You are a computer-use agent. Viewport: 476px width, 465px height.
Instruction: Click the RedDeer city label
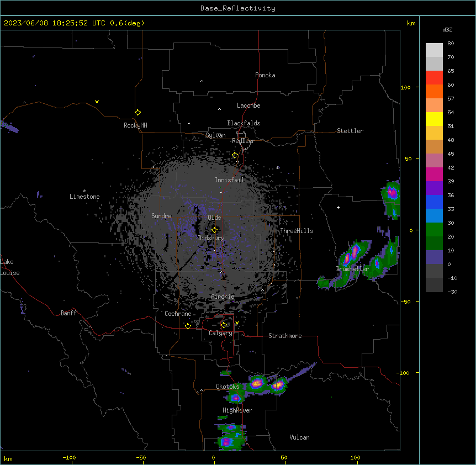click(243, 141)
